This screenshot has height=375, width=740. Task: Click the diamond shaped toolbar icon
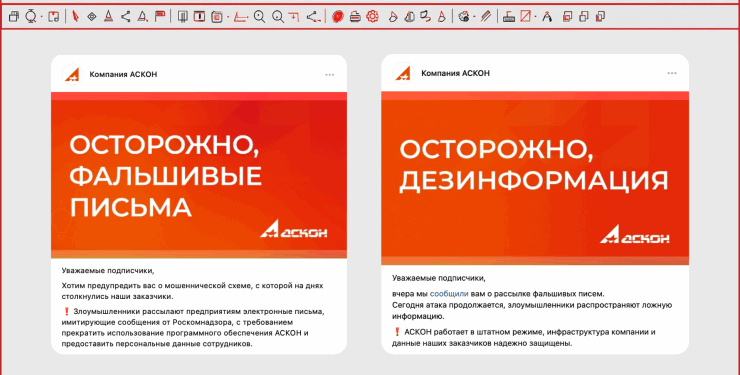coord(92,17)
